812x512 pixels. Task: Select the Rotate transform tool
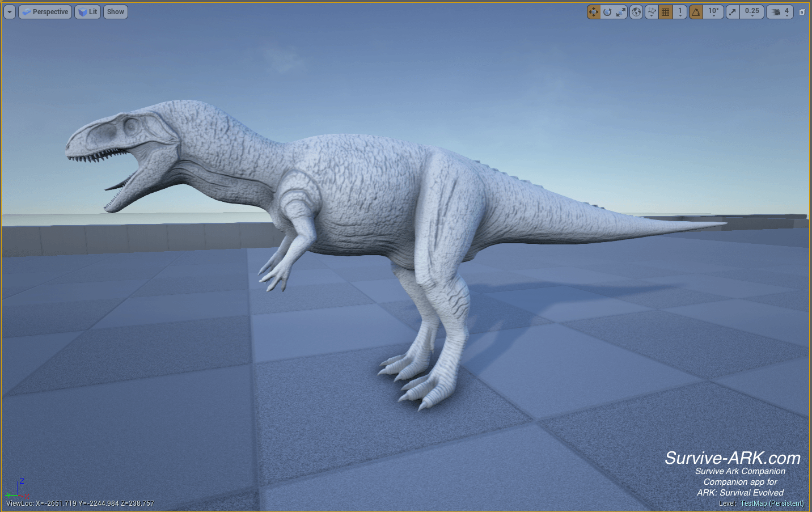point(607,12)
